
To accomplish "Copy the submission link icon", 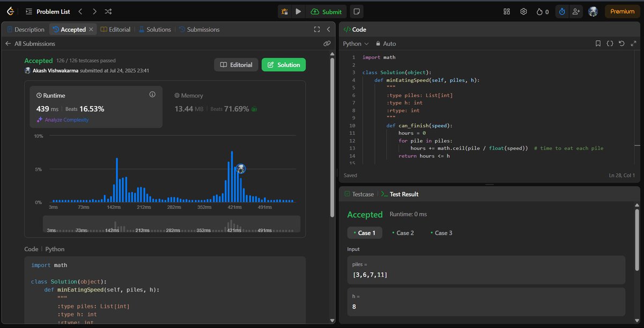I will pos(327,43).
